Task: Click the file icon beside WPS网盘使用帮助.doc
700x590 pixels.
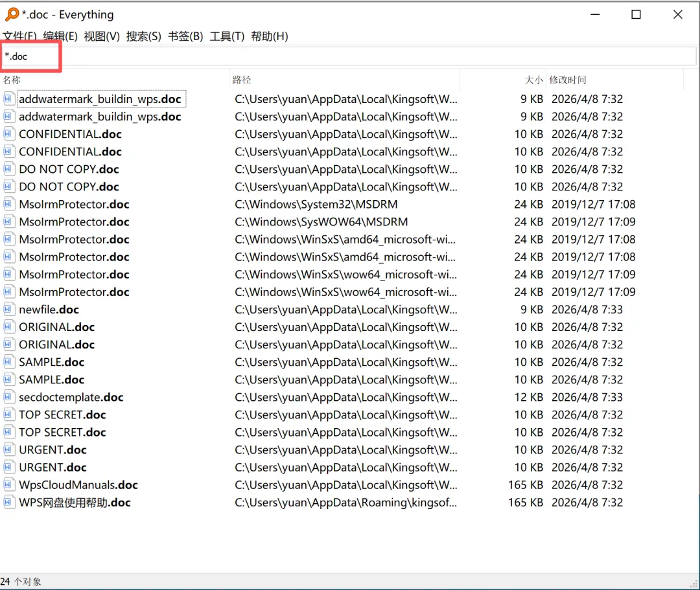Action: click(x=8, y=502)
